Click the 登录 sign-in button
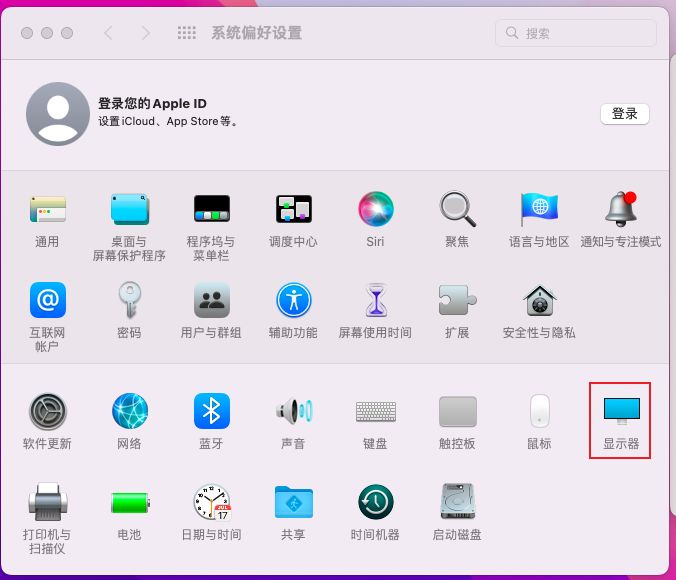The width and height of the screenshot is (676, 580). tap(624, 113)
